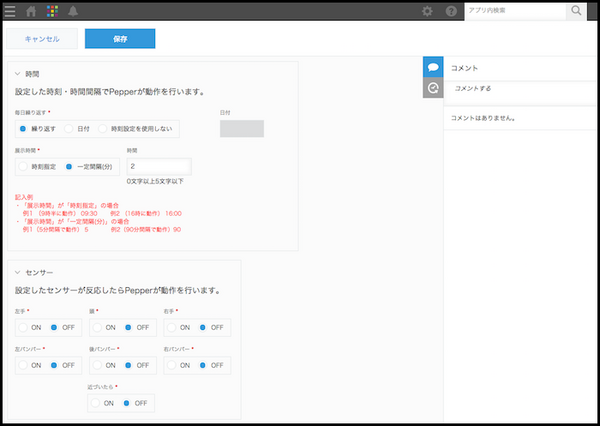Open the notifications bell
600x426 pixels.
click(74, 11)
